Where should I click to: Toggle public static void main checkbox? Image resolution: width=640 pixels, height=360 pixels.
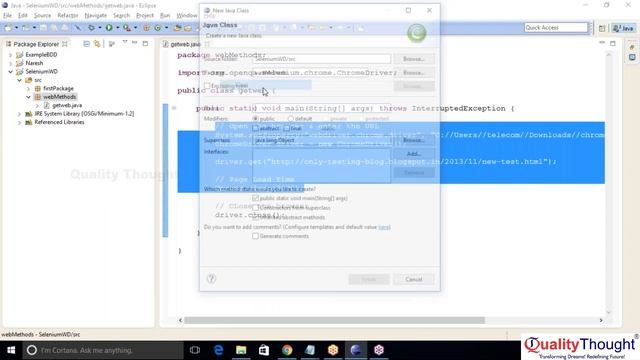coord(256,198)
